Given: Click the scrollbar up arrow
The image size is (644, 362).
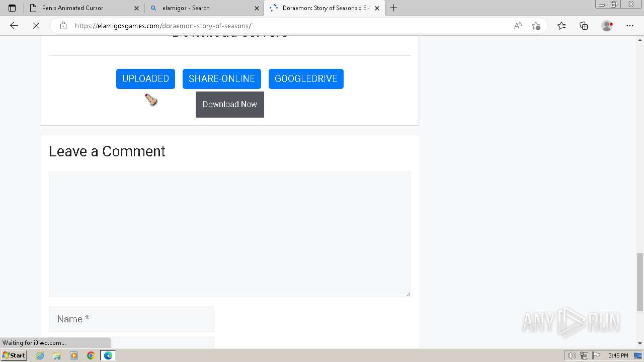Looking at the screenshot, I should click(640, 39).
